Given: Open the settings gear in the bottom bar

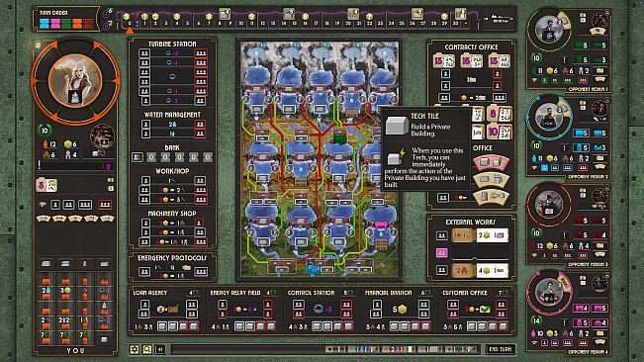Looking at the screenshot, I should (x=135, y=349).
